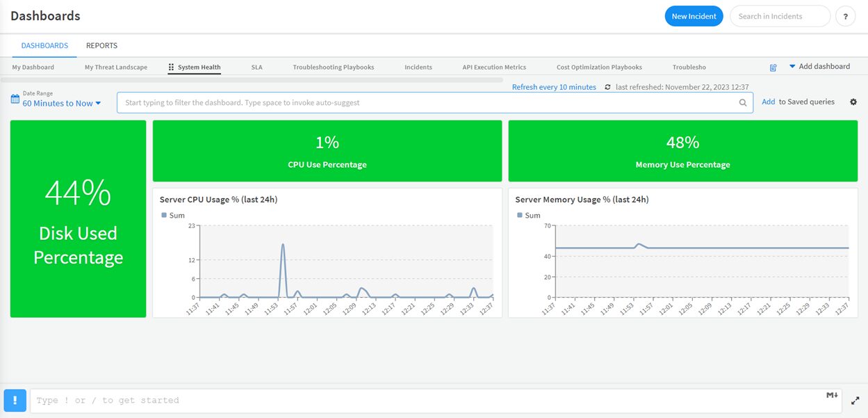Click the blue exclamation command icon
This screenshot has height=418, width=868.
(x=15, y=400)
